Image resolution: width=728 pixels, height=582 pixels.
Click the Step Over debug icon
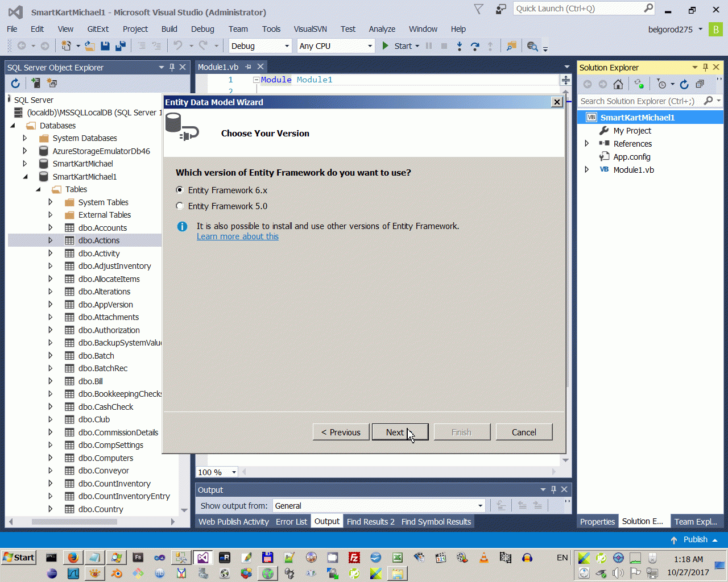click(475, 46)
